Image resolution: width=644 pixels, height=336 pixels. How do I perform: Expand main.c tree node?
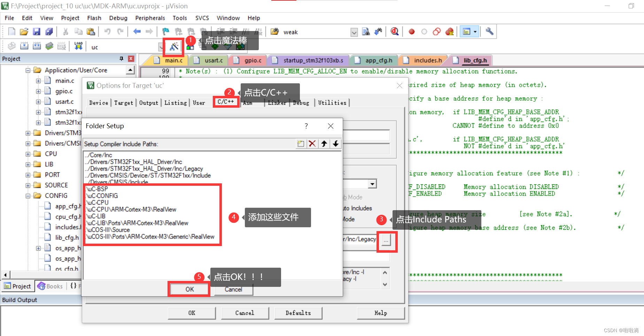point(38,81)
